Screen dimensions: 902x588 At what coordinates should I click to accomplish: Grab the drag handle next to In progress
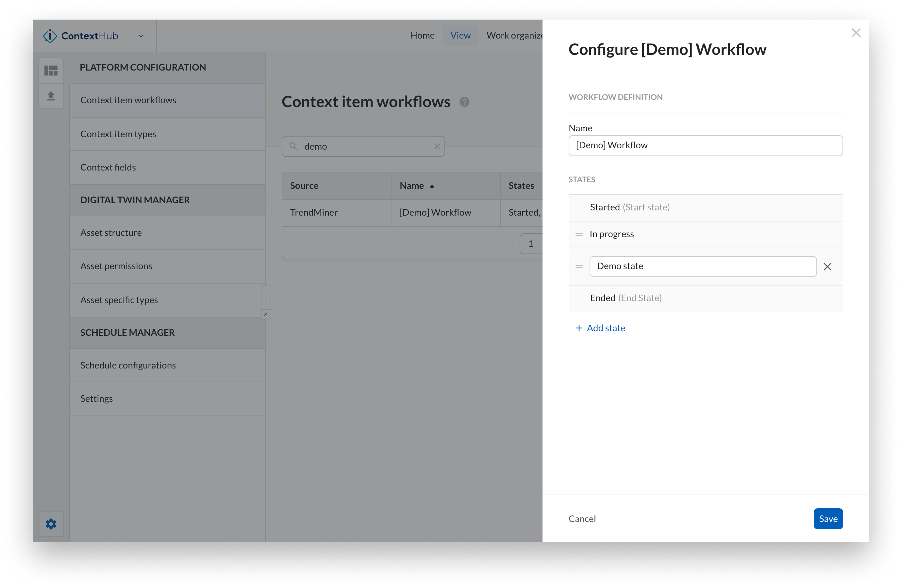point(579,234)
